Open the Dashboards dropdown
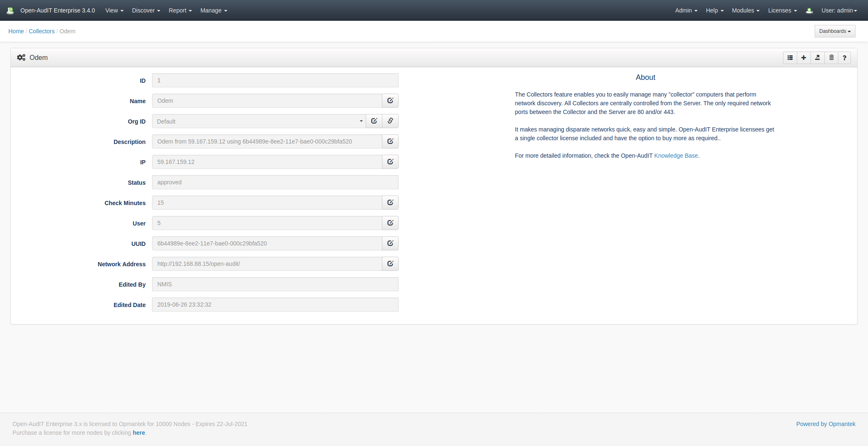The width and height of the screenshot is (868, 446). point(835,31)
